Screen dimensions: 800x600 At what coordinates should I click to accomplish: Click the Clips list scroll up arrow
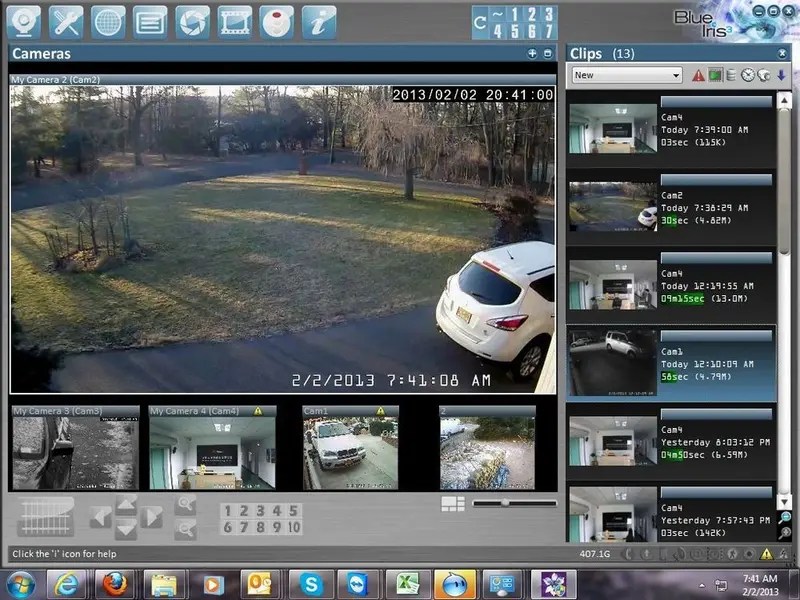(784, 100)
